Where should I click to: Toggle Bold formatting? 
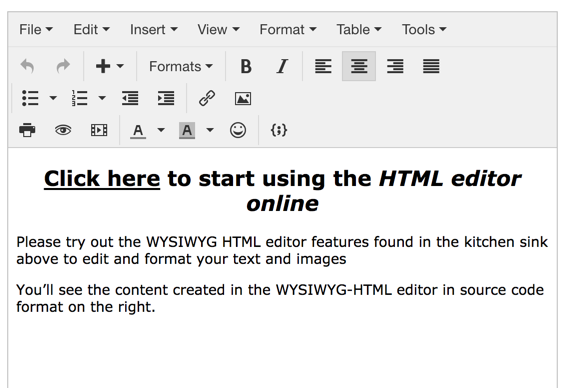246,66
